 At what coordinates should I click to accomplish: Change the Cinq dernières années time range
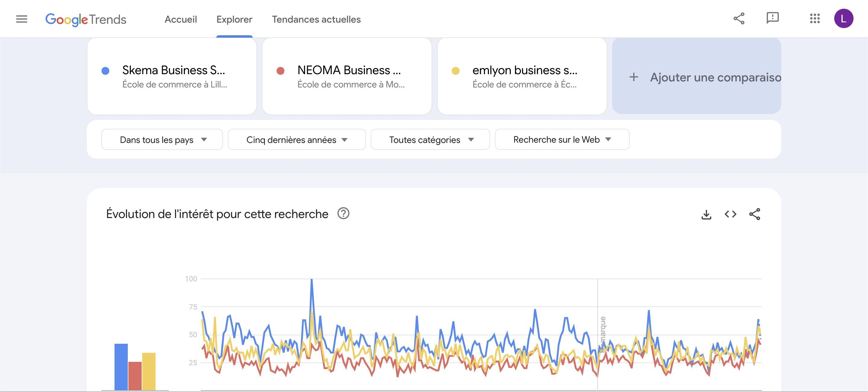[x=297, y=140]
